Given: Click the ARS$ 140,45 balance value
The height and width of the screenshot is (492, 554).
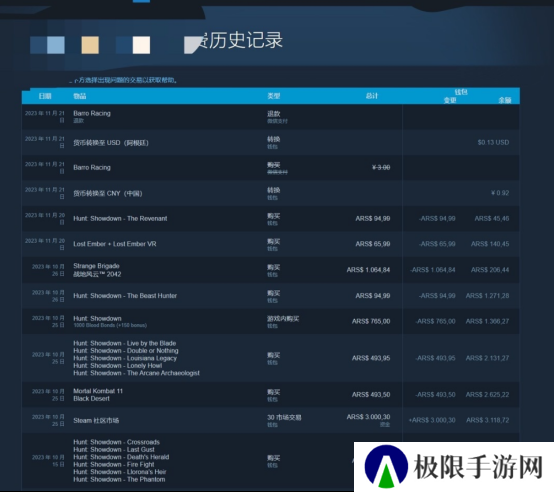Looking at the screenshot, I should pyautogui.click(x=490, y=244).
